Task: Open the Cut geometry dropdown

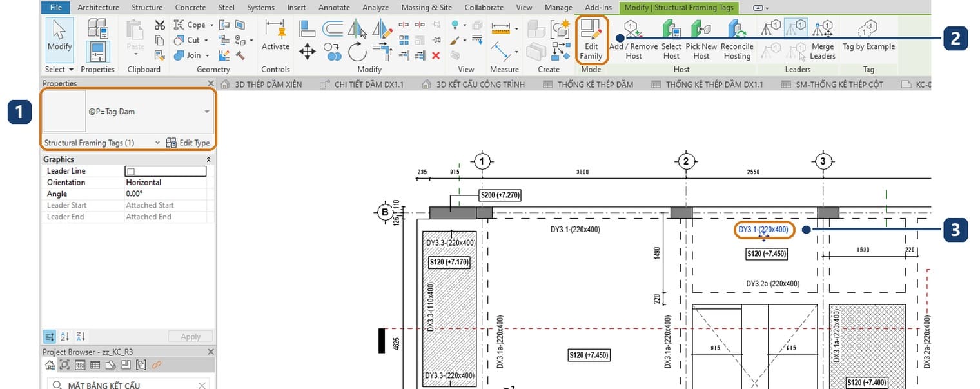Action: [x=206, y=40]
